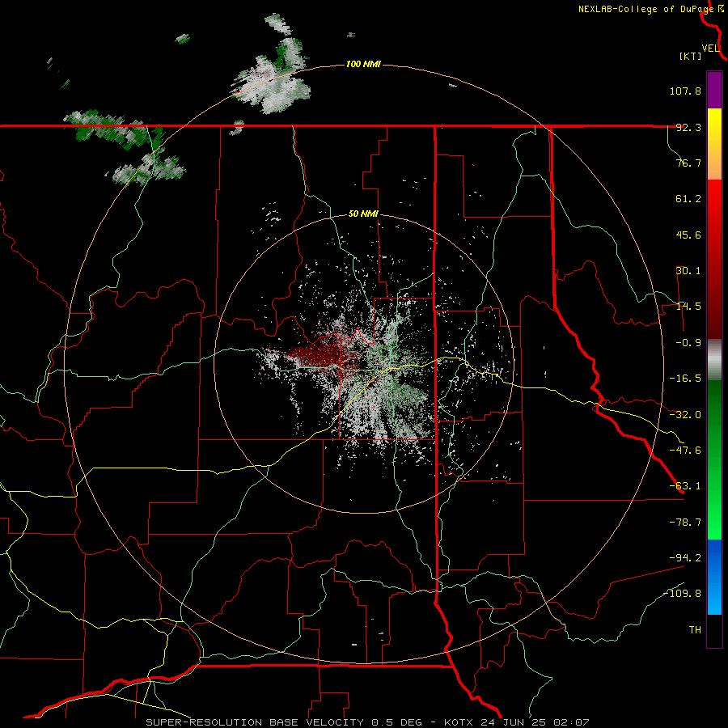Click the NEXLAB-College of DuPage title text
The width and height of the screenshot is (728, 728).
(x=645, y=9)
